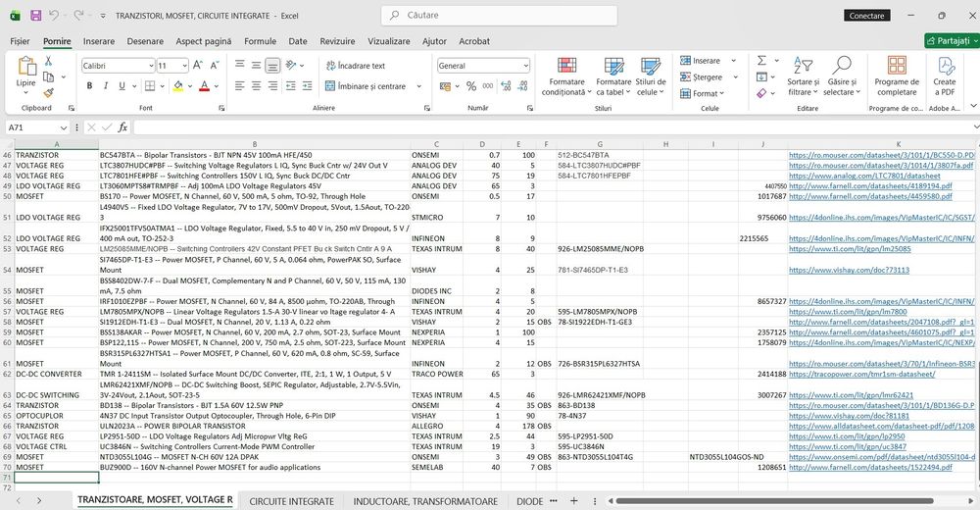Align text to middle of cell
980x510 pixels.
[256, 65]
